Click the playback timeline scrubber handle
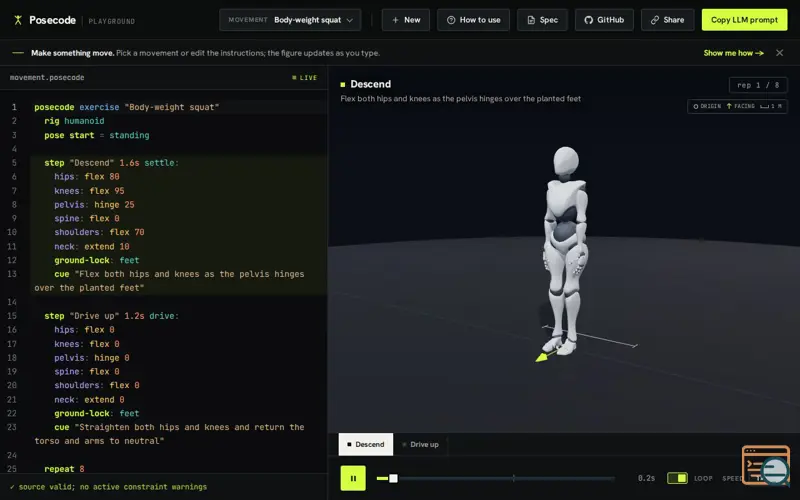 pyautogui.click(x=393, y=478)
